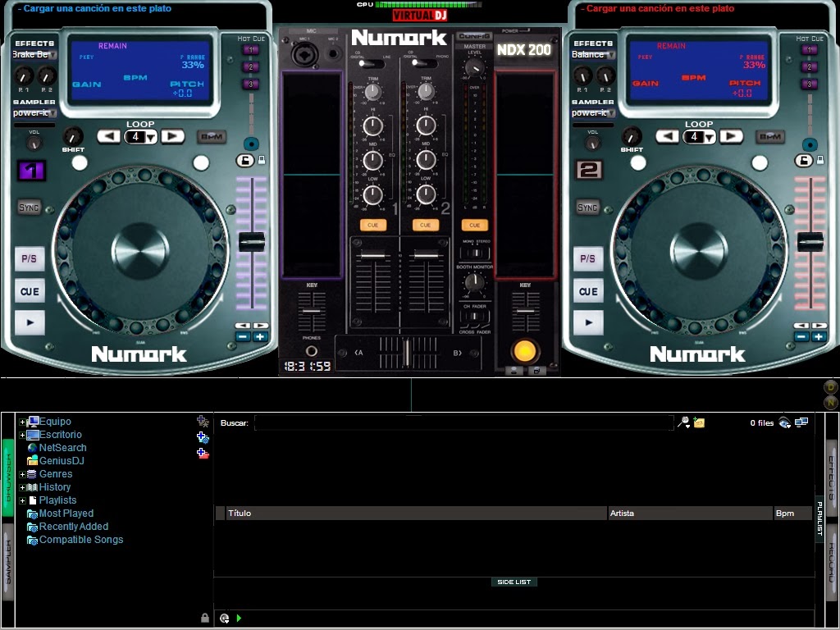Select the Most Played smart folder
Image resolution: width=840 pixels, height=630 pixels.
point(66,514)
